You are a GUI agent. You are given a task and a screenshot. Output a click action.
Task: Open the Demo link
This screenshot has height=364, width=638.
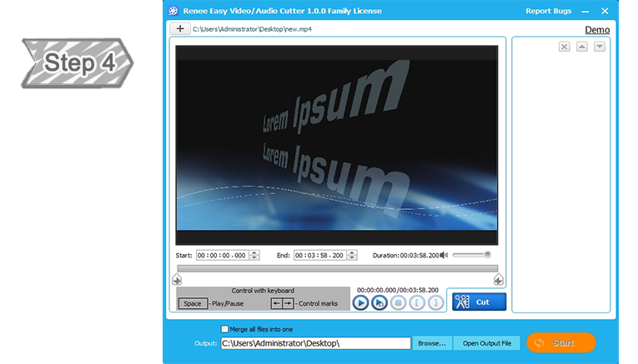pos(596,30)
